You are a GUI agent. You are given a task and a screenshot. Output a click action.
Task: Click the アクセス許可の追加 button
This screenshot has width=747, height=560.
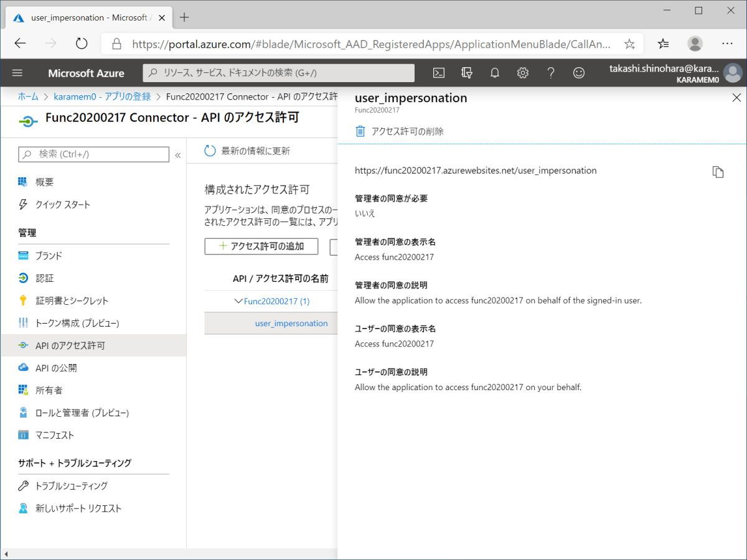click(261, 246)
